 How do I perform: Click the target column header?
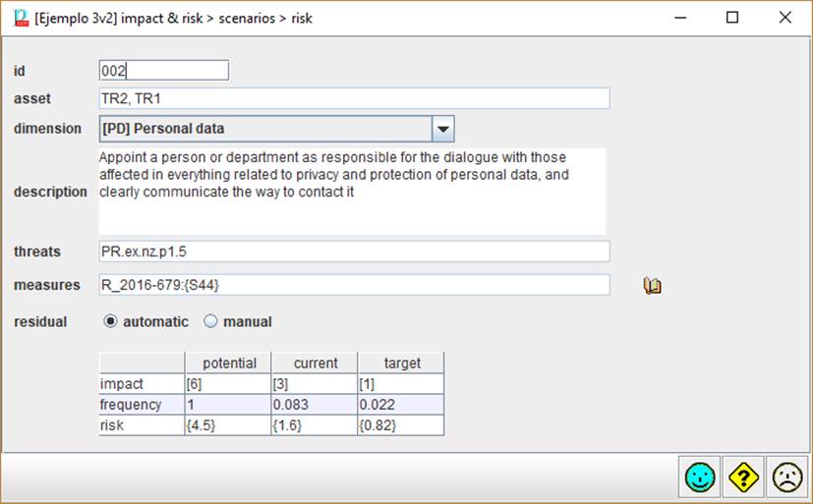tap(401, 363)
